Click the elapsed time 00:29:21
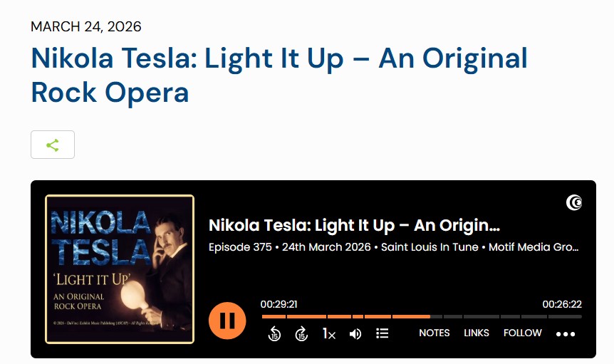The width and height of the screenshot is (614, 364). pyautogui.click(x=279, y=304)
